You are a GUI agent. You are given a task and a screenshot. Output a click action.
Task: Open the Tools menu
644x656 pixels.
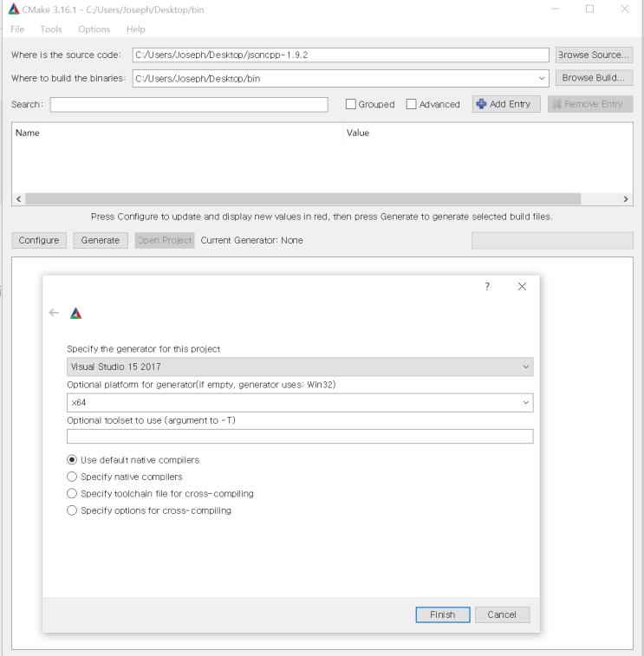[51, 29]
